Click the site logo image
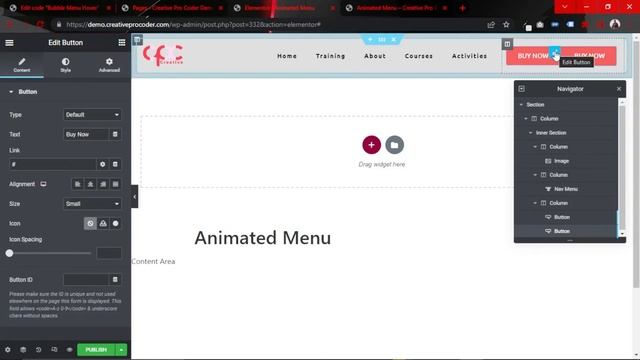640x360 pixels. tap(163, 55)
